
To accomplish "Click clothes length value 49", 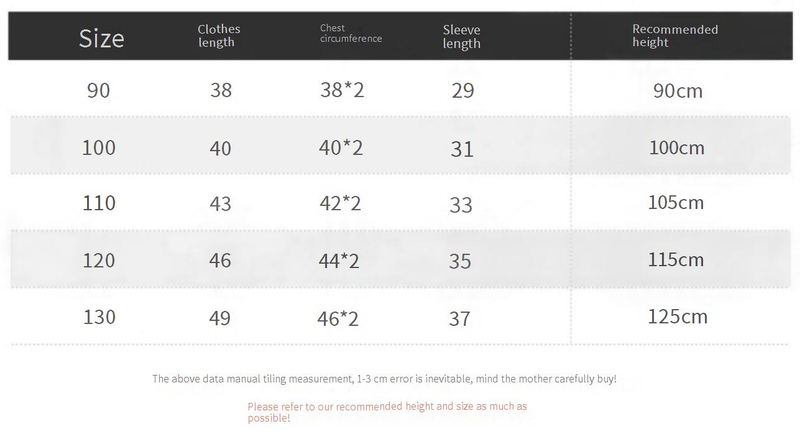I will pyautogui.click(x=221, y=318).
